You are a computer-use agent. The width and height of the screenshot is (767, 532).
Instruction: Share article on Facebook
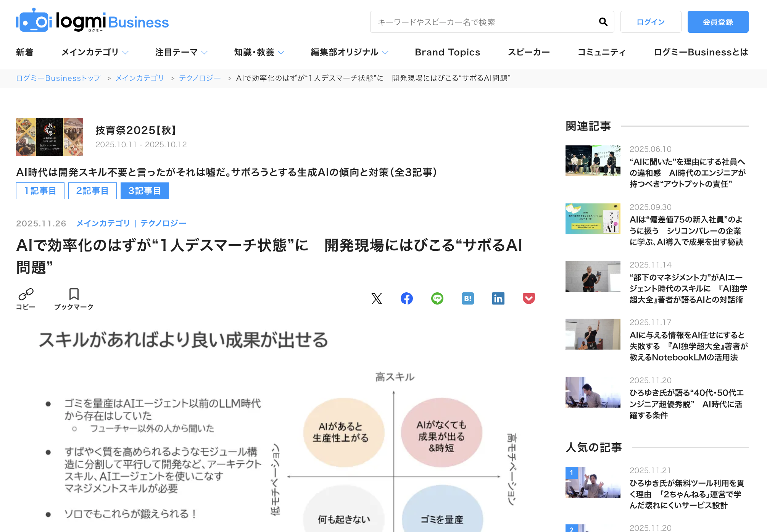click(x=407, y=298)
